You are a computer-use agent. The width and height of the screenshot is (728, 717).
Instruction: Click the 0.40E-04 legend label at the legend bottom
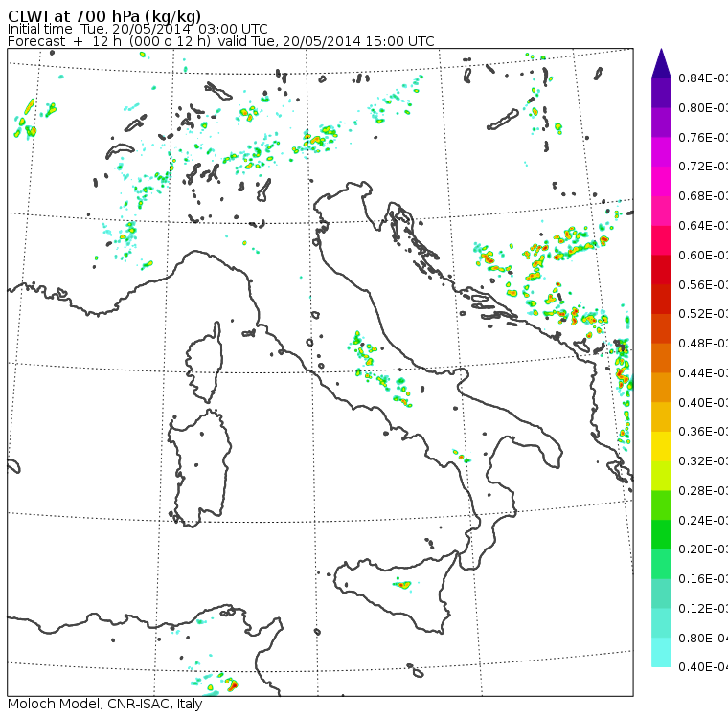703,667
